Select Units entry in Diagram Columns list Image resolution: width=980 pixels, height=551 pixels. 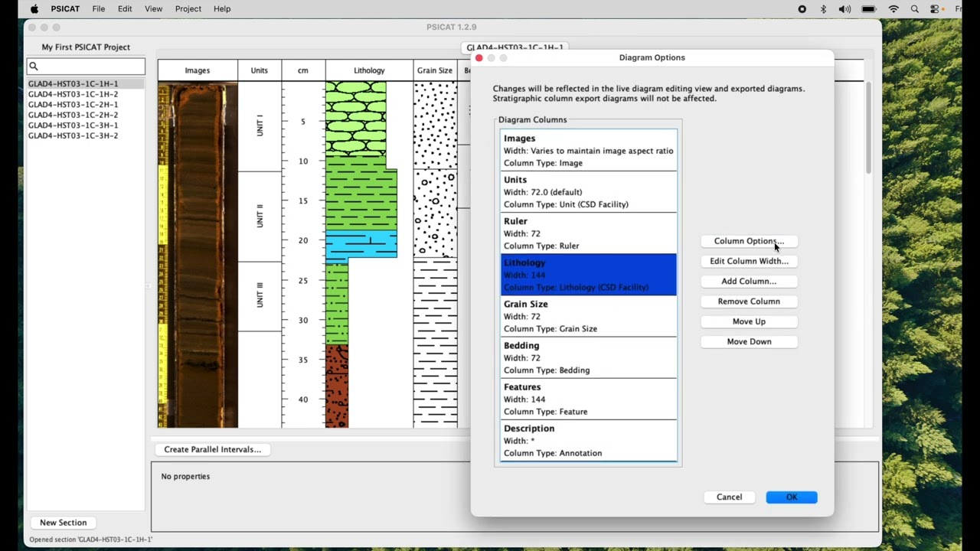tap(589, 191)
